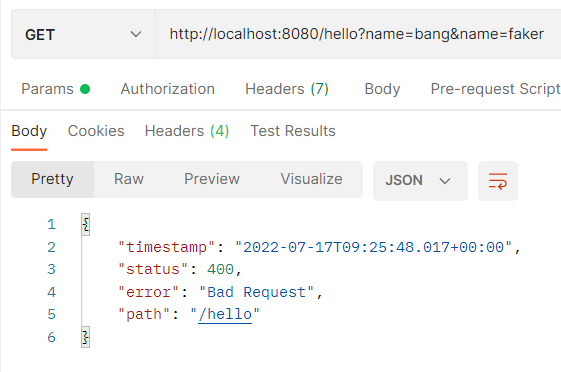Open the GET method dropdown
The width and height of the screenshot is (561, 372).
[x=83, y=34]
